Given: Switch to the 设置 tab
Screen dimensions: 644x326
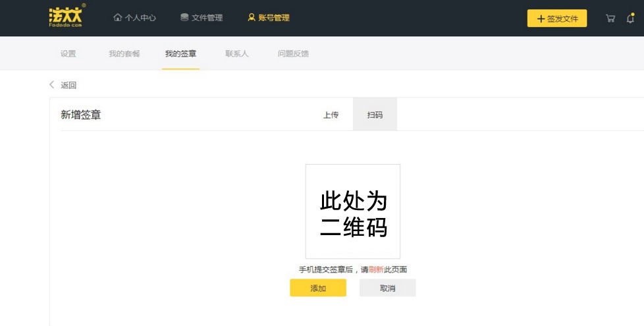Looking at the screenshot, I should [68, 53].
